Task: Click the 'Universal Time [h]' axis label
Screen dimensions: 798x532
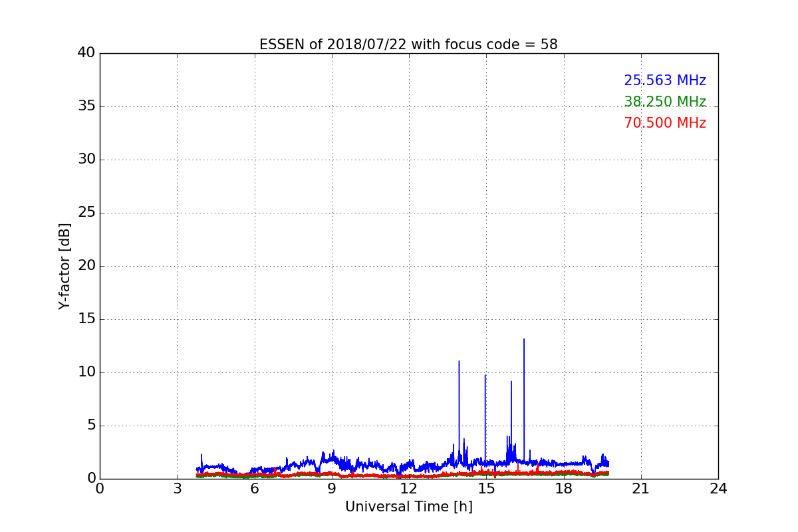Action: coord(408,507)
